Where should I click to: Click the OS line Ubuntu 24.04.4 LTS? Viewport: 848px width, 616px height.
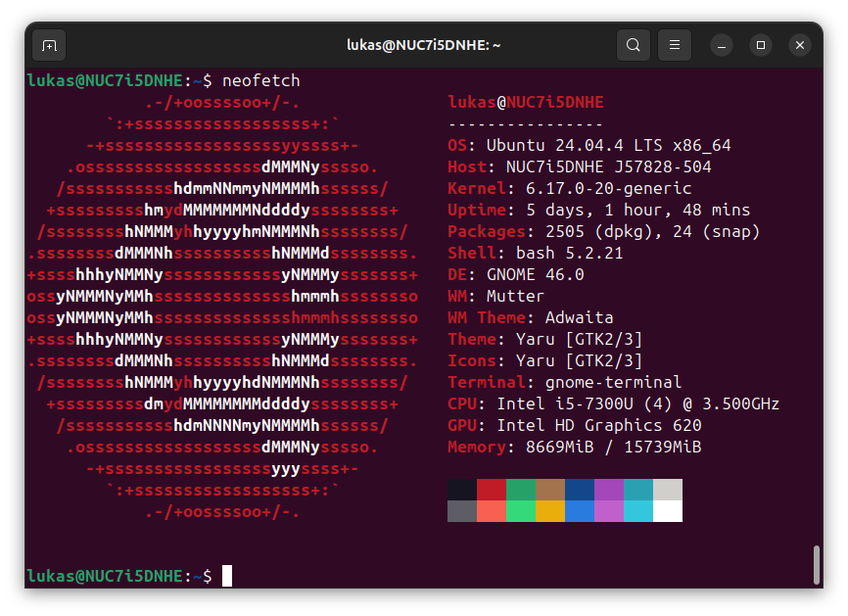589,146
